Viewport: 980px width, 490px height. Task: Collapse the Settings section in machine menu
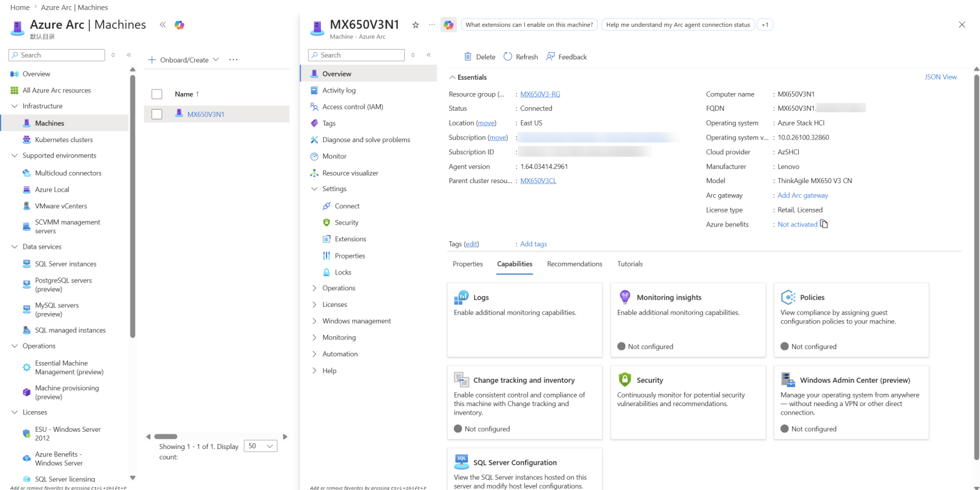(x=314, y=189)
